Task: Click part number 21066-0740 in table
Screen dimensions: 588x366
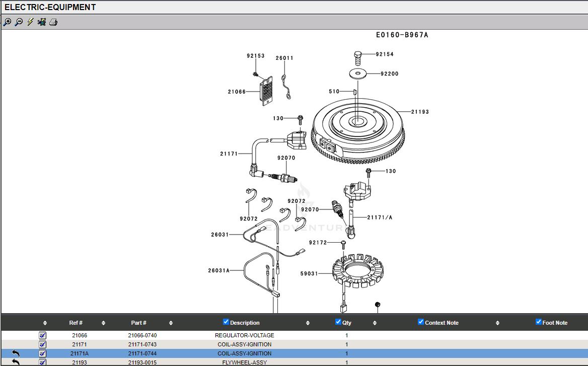Action: pos(142,335)
